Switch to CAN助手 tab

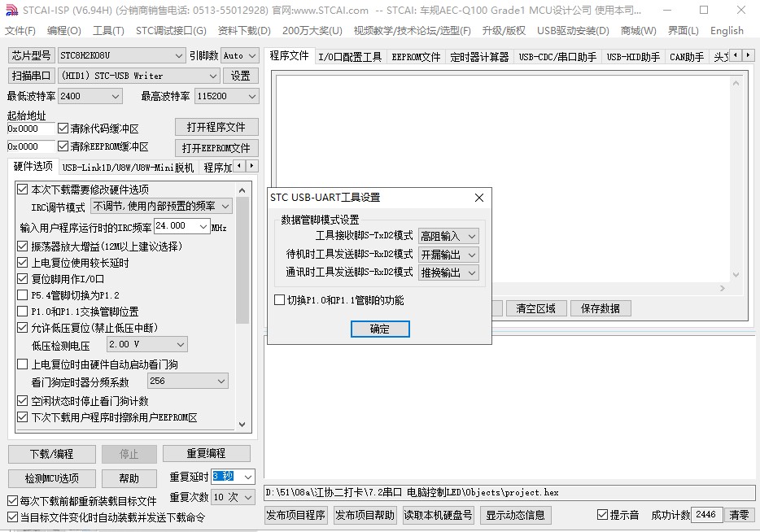pos(686,57)
